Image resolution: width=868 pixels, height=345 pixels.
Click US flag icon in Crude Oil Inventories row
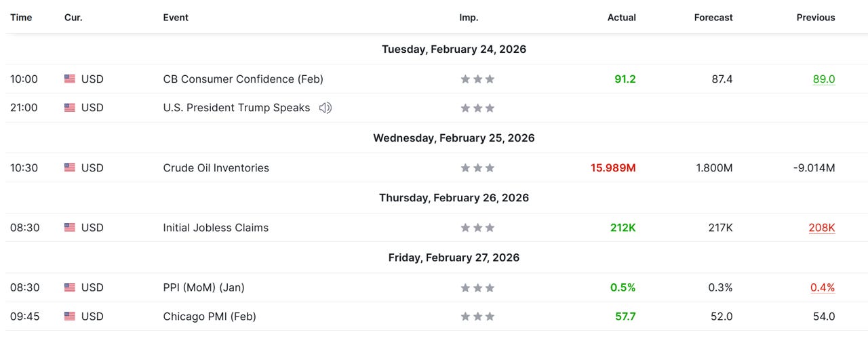click(70, 168)
